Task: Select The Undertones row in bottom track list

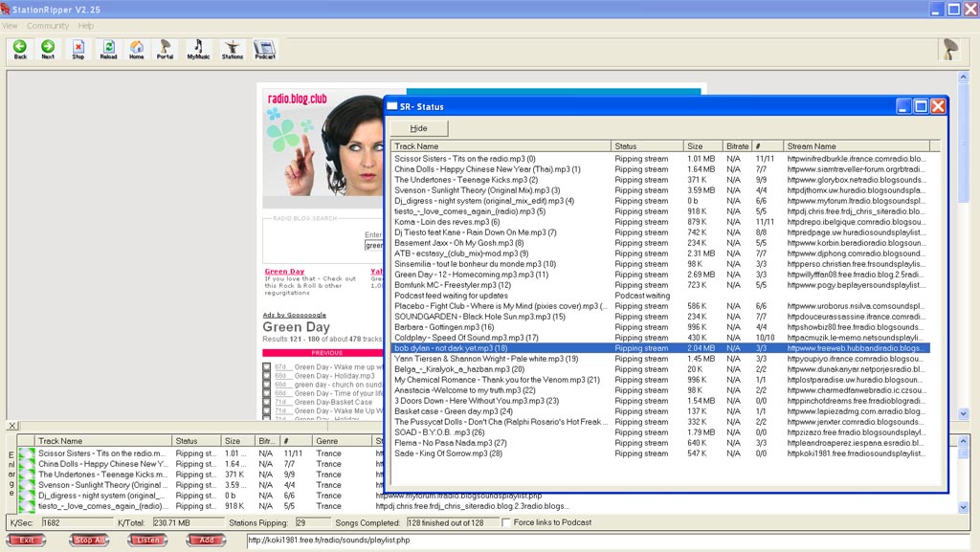Action: [x=200, y=475]
